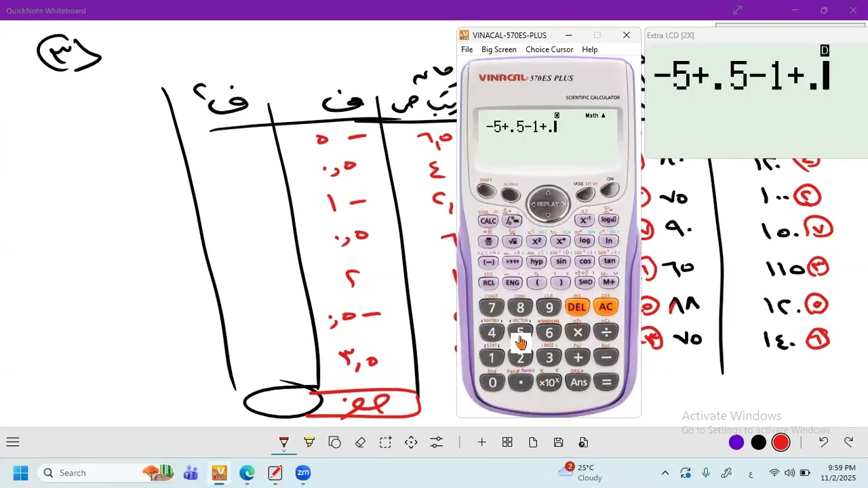Open Microsoft Edge from taskbar

247,472
